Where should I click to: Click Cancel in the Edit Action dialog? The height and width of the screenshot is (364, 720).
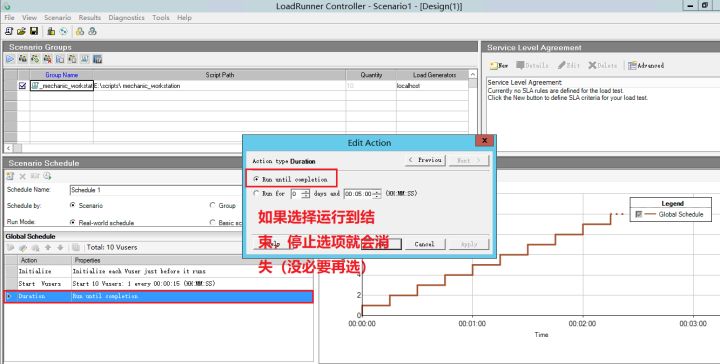tap(424, 244)
